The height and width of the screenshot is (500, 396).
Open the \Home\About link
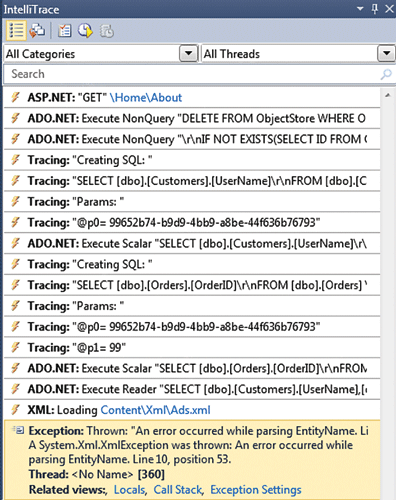tap(146, 98)
